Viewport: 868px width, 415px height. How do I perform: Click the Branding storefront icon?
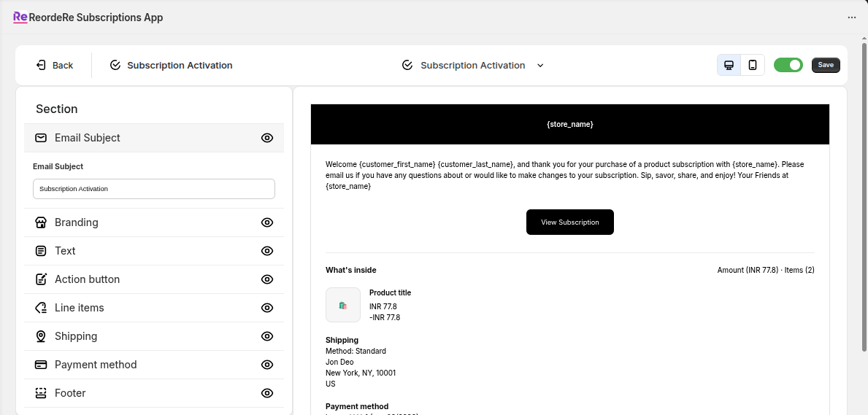coord(41,222)
